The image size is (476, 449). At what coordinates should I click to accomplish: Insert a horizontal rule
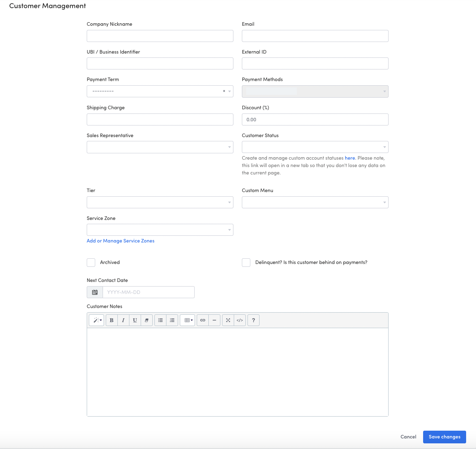point(214,320)
